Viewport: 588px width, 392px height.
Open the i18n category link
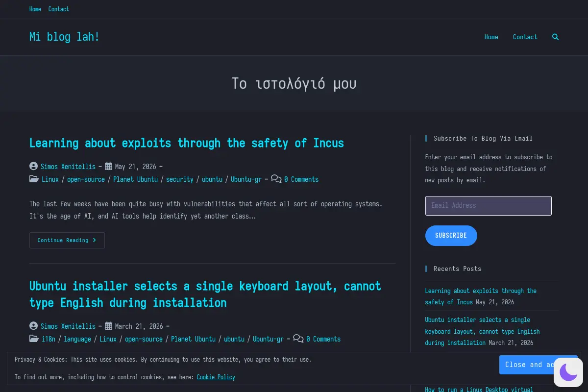coord(49,339)
